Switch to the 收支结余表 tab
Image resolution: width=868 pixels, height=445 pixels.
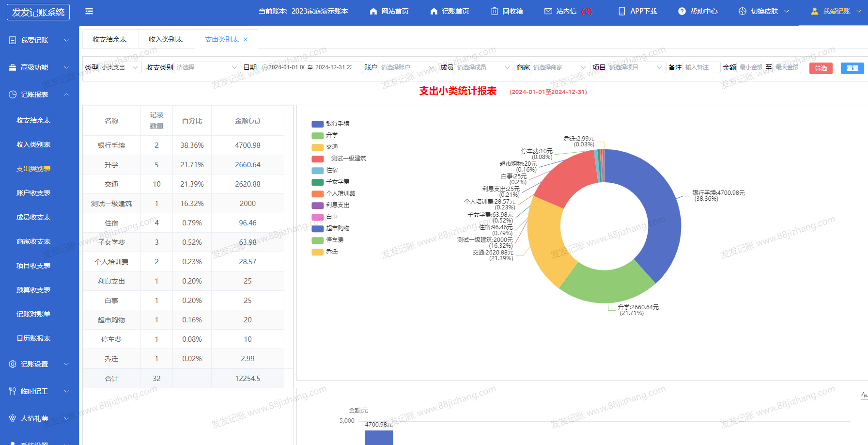click(109, 39)
